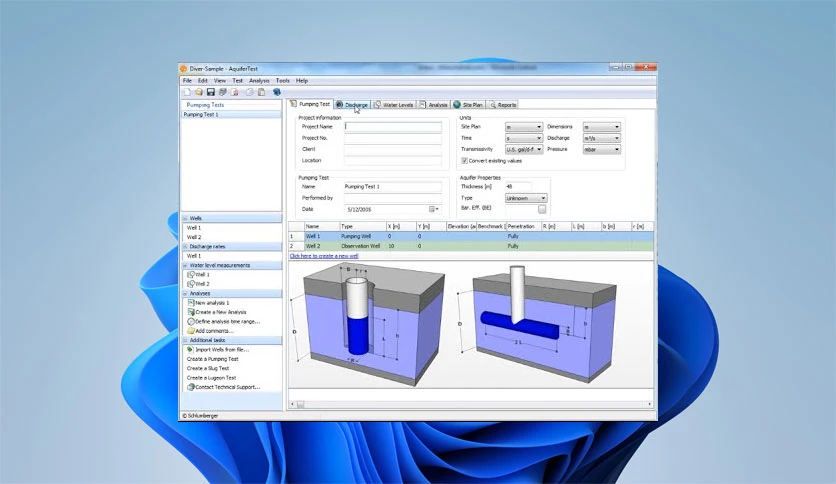Open the File menu
The height and width of the screenshot is (484, 836).
[x=187, y=80]
